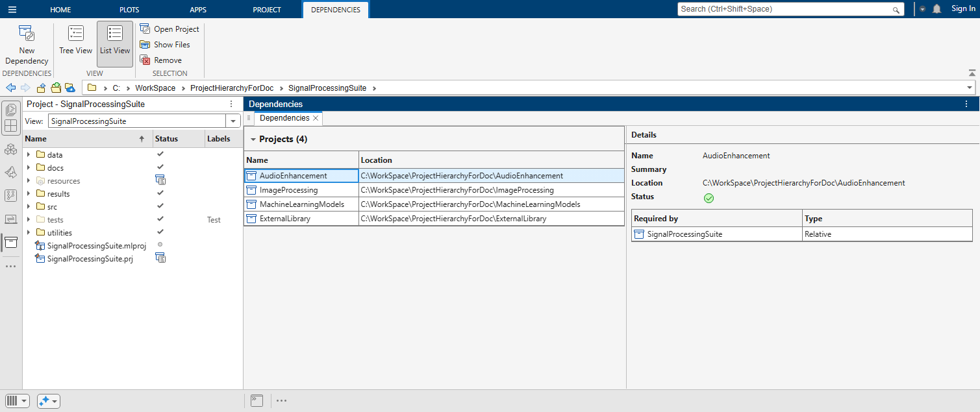
Task: Open the PROJECT ribbon tab
Action: coord(267,10)
